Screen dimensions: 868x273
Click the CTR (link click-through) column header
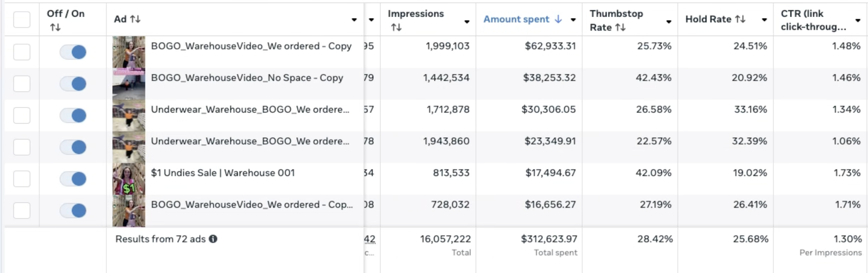pyautogui.click(x=812, y=20)
